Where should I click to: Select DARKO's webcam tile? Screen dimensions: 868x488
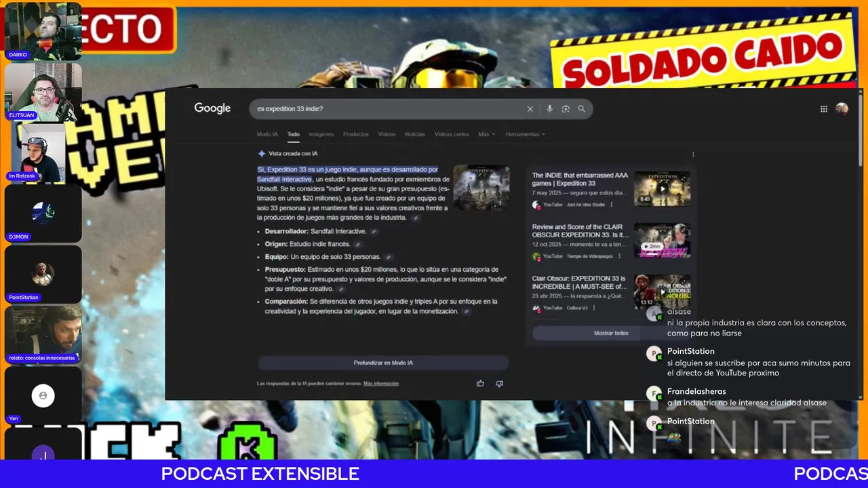coord(43,31)
